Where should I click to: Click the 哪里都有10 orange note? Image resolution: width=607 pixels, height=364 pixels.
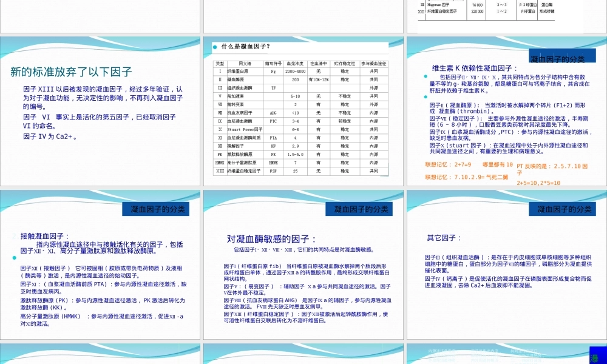(498, 164)
